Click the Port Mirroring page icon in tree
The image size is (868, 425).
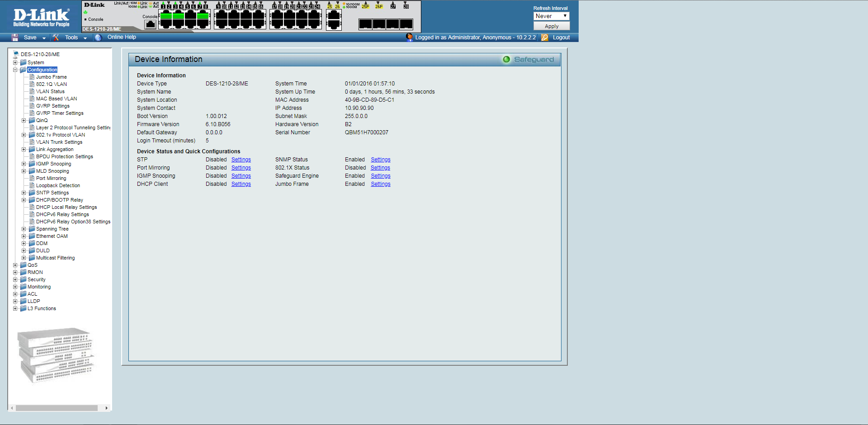tap(32, 178)
